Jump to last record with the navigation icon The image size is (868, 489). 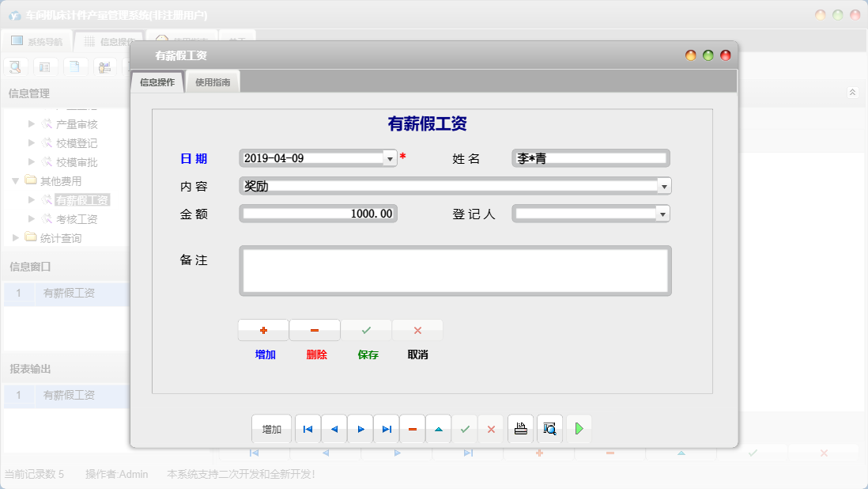point(386,428)
